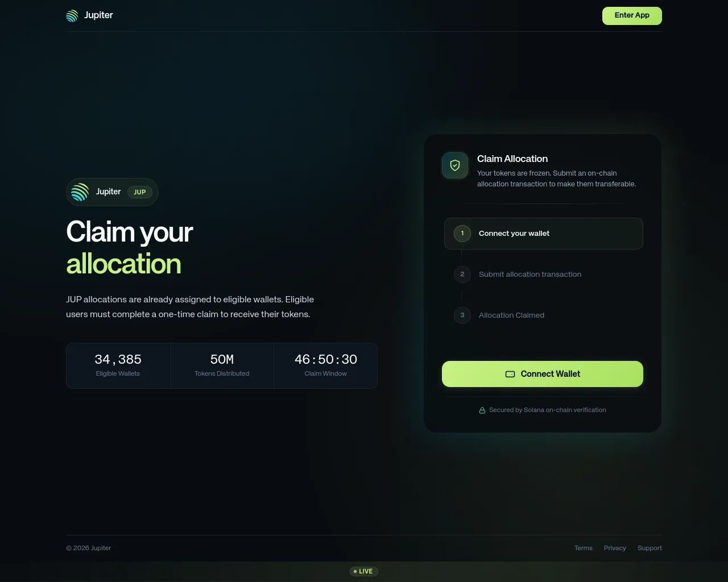This screenshot has width=728, height=582.
Task: Click the step 1 number circle
Action: click(462, 234)
